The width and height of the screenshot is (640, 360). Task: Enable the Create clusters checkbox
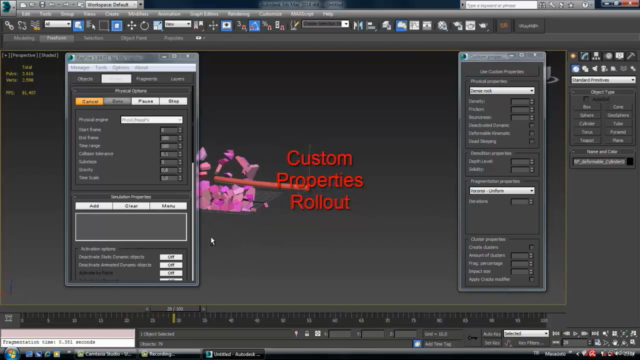(531, 247)
